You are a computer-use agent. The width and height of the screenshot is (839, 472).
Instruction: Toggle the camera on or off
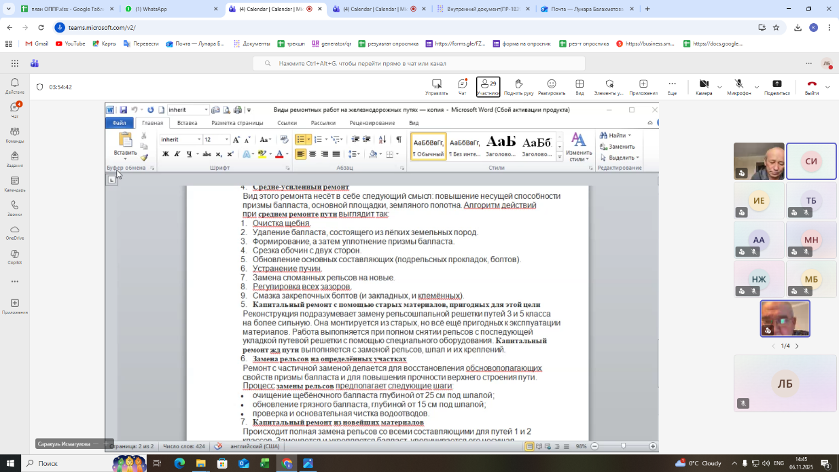703,87
